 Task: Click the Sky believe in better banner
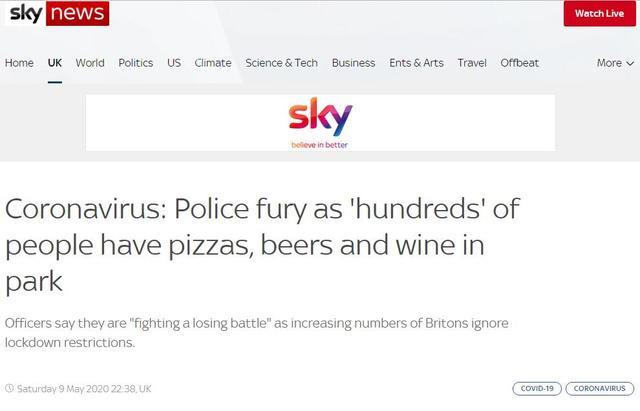[x=320, y=123]
